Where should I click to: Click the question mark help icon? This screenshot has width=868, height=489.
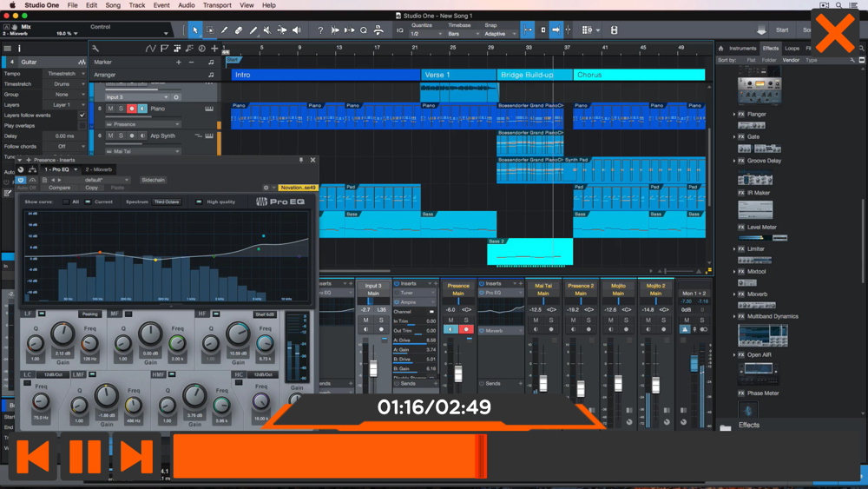tap(320, 30)
